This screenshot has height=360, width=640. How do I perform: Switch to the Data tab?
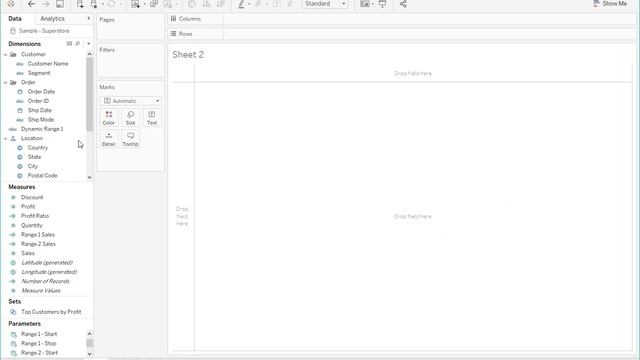[15, 19]
